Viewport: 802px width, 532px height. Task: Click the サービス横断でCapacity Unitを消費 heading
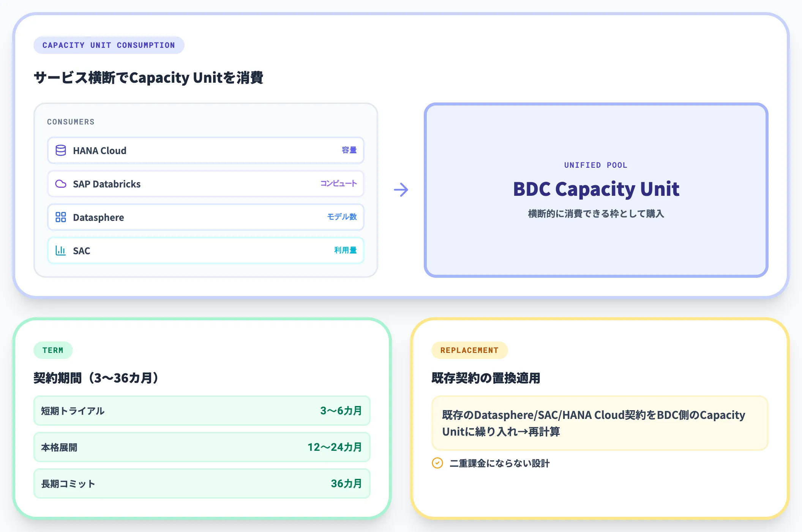tap(148, 77)
